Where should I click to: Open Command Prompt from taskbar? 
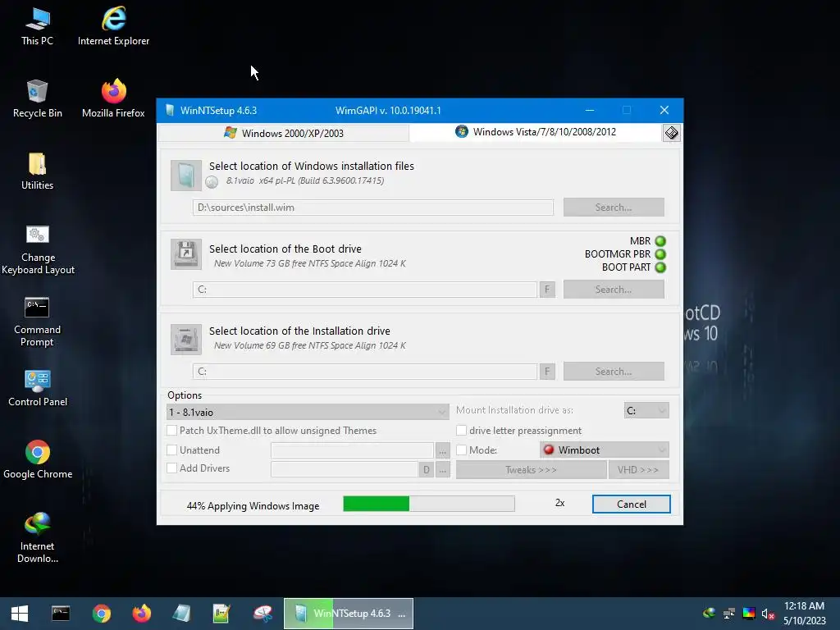tap(61, 614)
